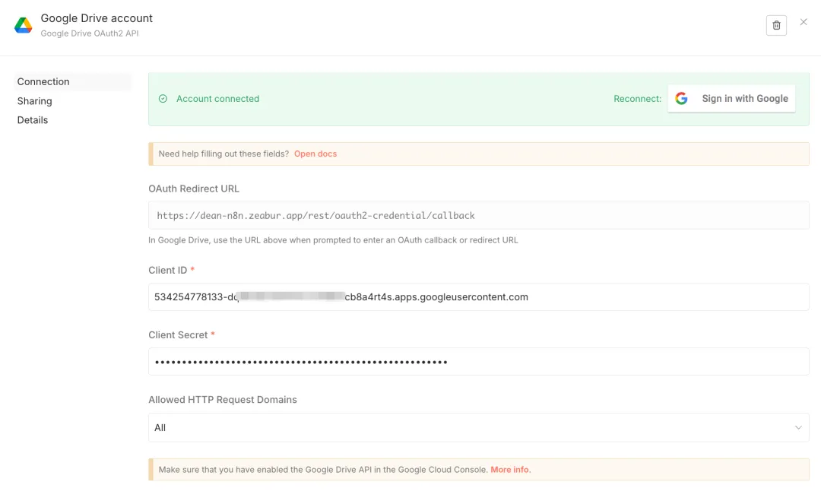Open the Connection tab
Screen dimensions: 821x504
(x=73, y=81)
